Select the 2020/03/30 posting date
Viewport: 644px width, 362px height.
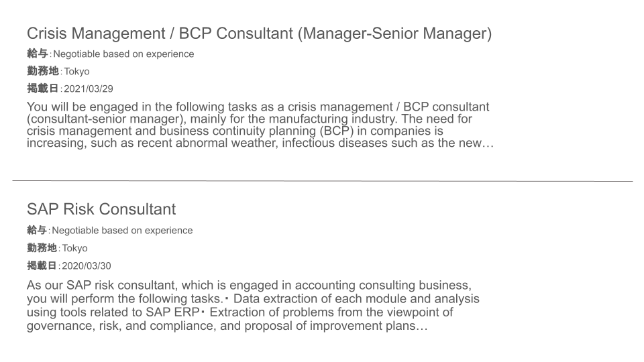pyautogui.click(x=87, y=265)
